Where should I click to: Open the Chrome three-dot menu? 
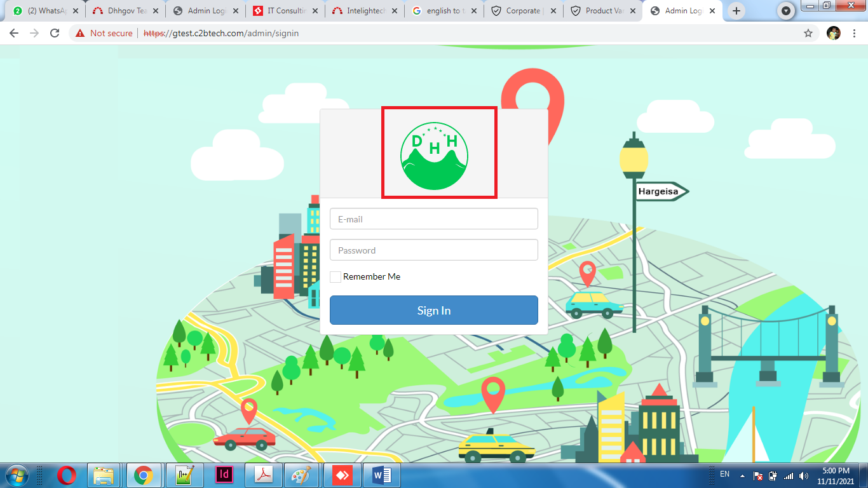pos(855,33)
